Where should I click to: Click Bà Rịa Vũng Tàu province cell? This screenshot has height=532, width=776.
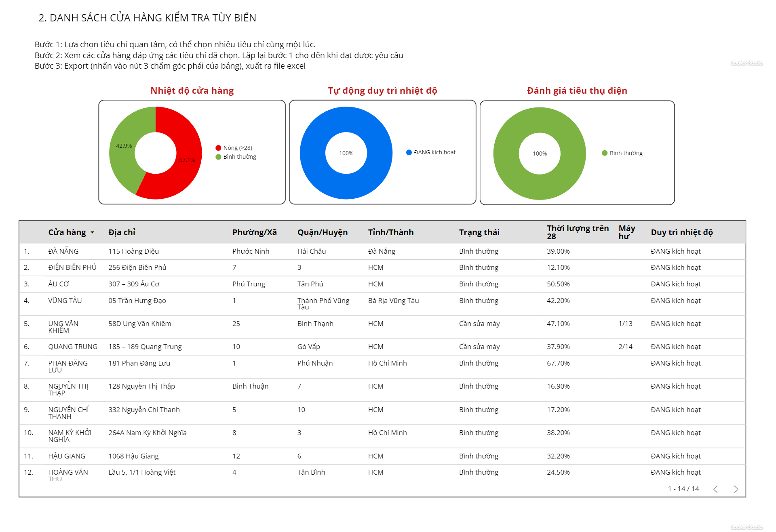click(393, 301)
